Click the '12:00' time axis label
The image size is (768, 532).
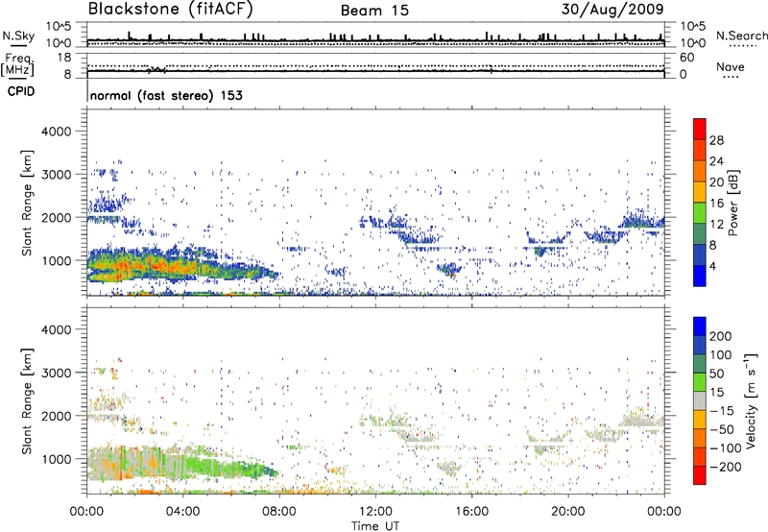(375, 512)
